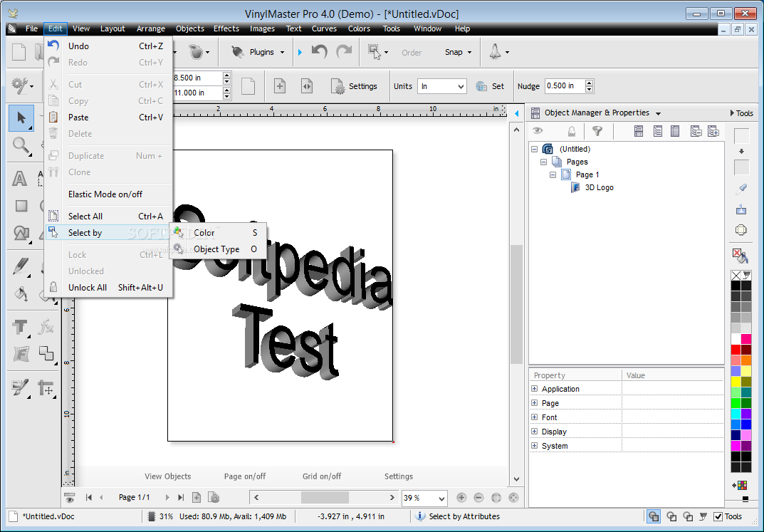Select the pencil drawing tool
The height and width of the screenshot is (532, 764).
click(21, 266)
